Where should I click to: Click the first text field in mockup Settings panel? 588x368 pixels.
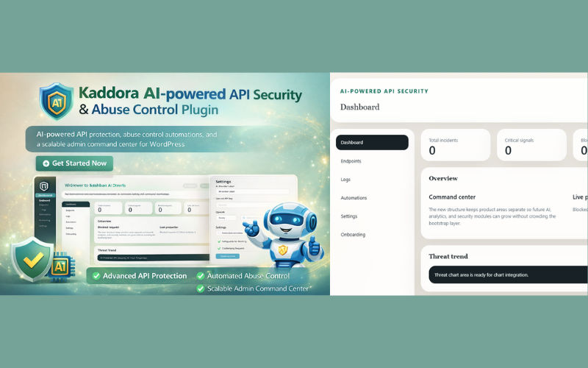click(253, 191)
